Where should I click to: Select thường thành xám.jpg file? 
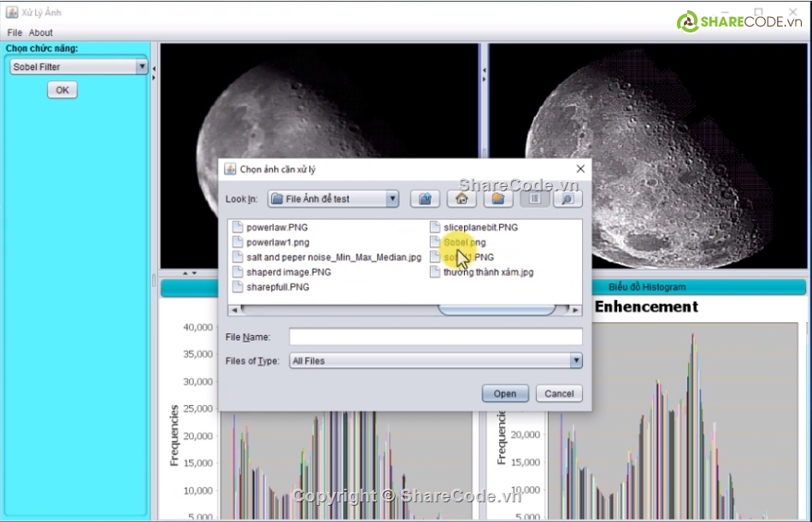488,273
